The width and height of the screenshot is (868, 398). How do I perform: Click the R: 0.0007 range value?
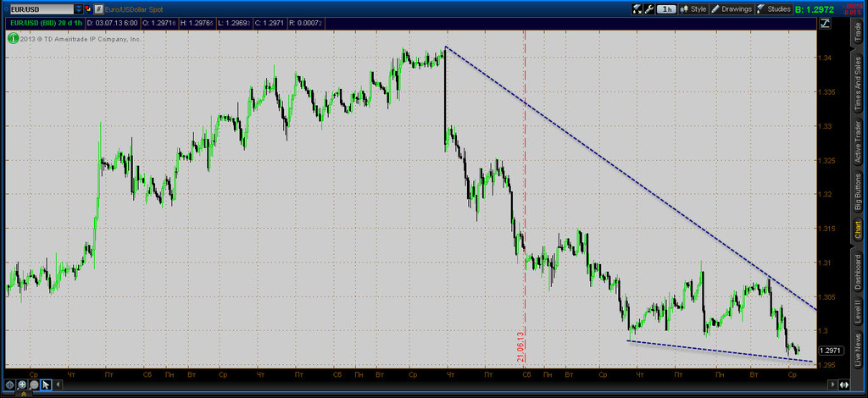coord(307,23)
